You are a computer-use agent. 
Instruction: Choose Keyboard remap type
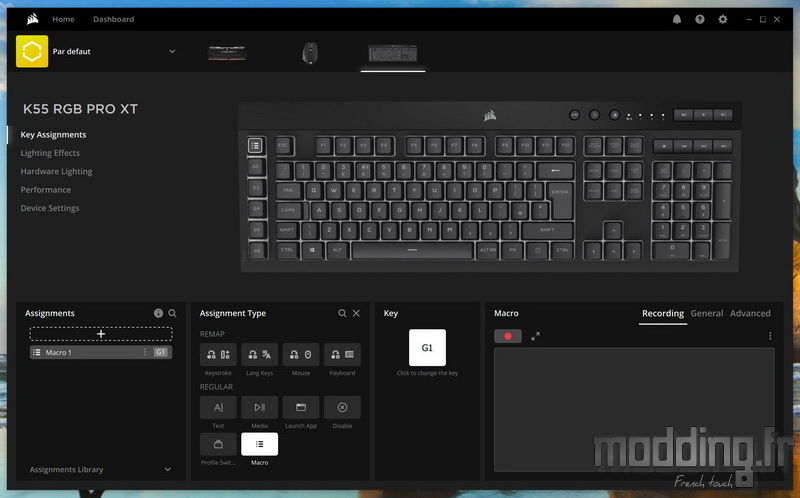pyautogui.click(x=342, y=355)
